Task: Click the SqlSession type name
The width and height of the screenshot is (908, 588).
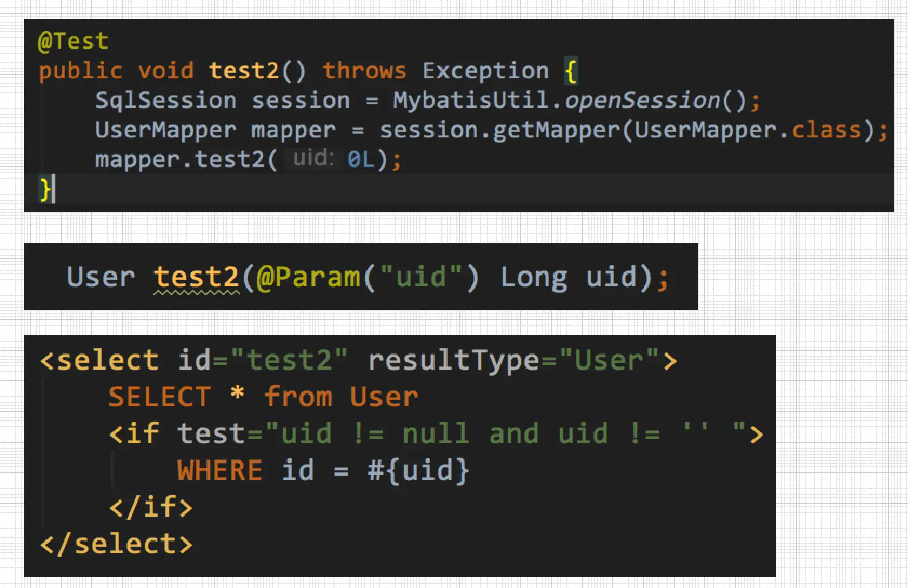Action: tap(165, 101)
